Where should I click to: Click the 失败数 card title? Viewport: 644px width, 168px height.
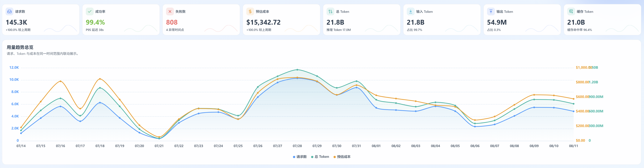[x=181, y=12]
